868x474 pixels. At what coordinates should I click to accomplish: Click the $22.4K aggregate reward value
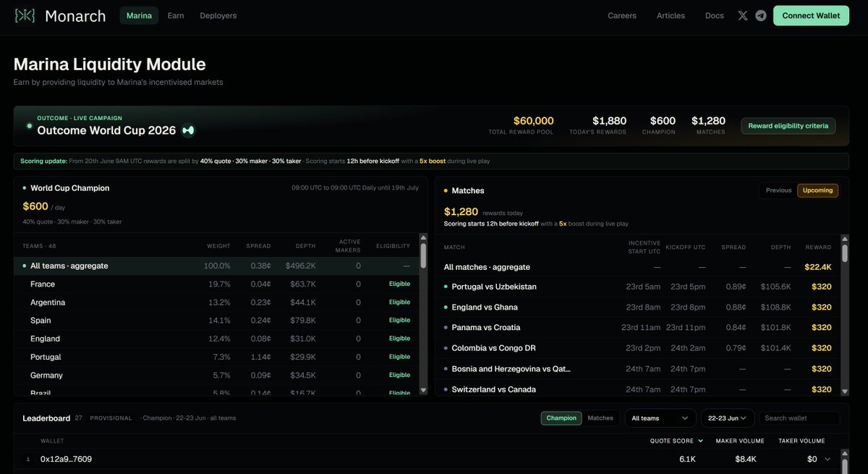tap(818, 266)
